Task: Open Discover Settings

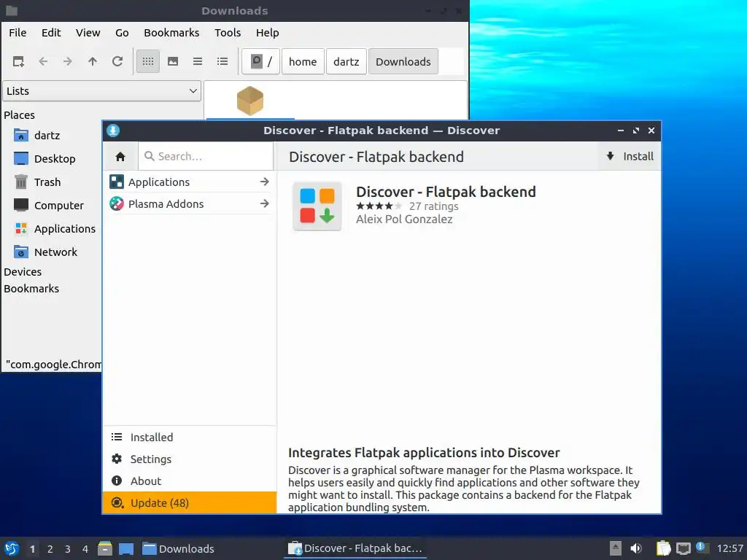Action: pyautogui.click(x=190, y=459)
